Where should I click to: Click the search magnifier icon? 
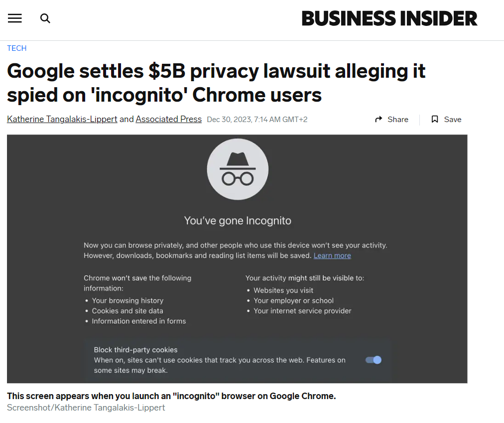point(45,18)
